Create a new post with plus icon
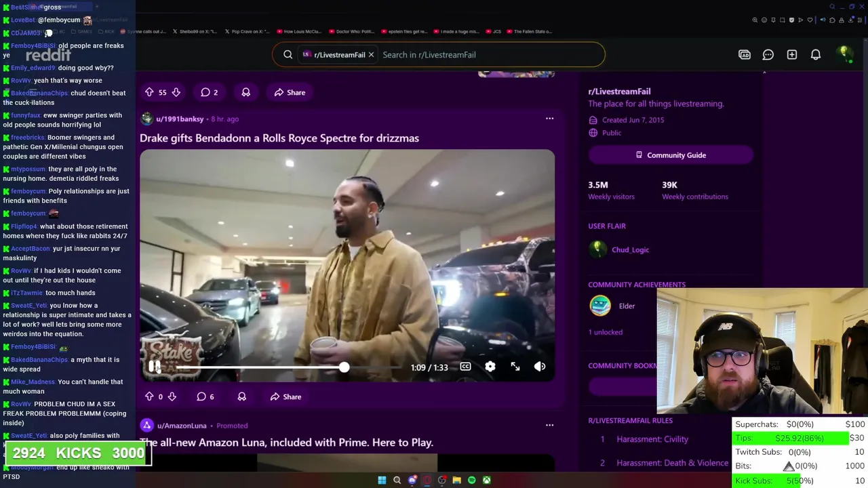This screenshot has width=868, height=488. pos(792,55)
